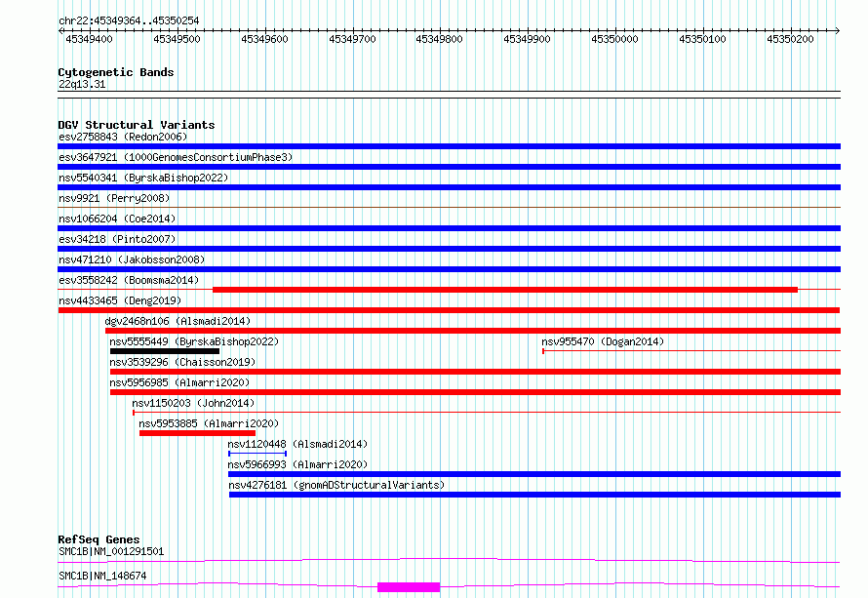Click the left arrow of the ruler
Screen dimensions: 868x598
coord(60,31)
